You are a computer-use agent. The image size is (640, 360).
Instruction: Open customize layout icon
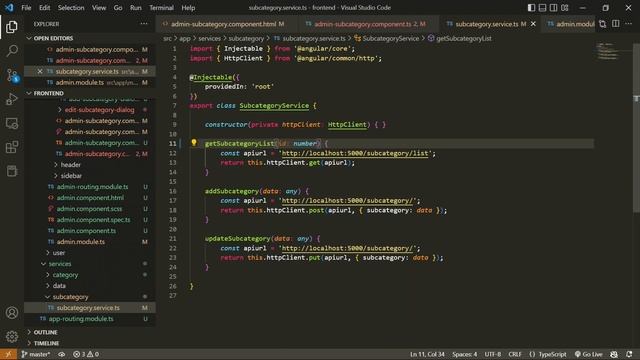[565, 7]
